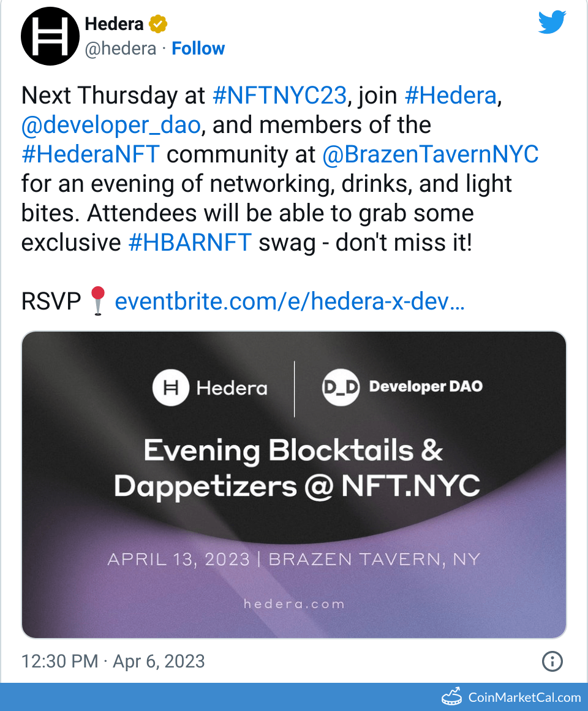Open the @hedera handle link
588x711 pixels.
coord(120,49)
